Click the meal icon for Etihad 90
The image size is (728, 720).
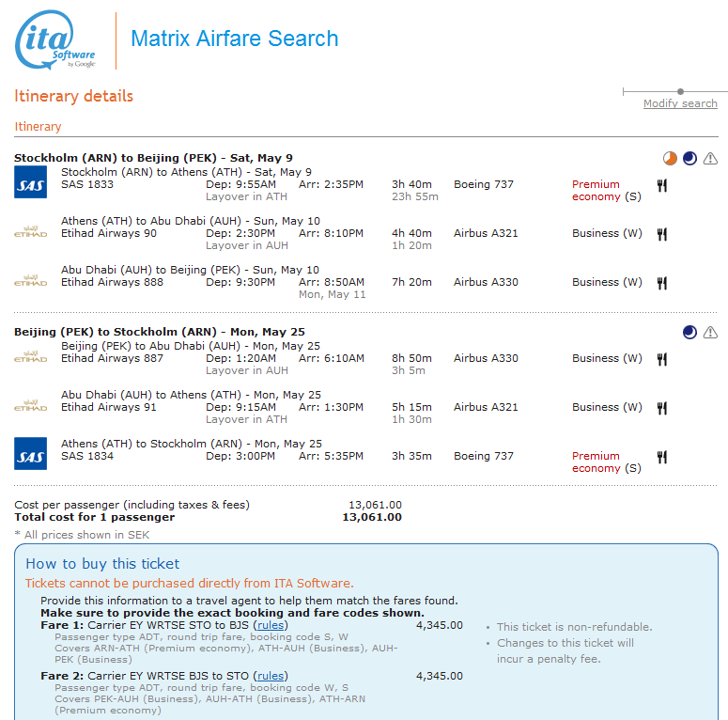click(662, 235)
